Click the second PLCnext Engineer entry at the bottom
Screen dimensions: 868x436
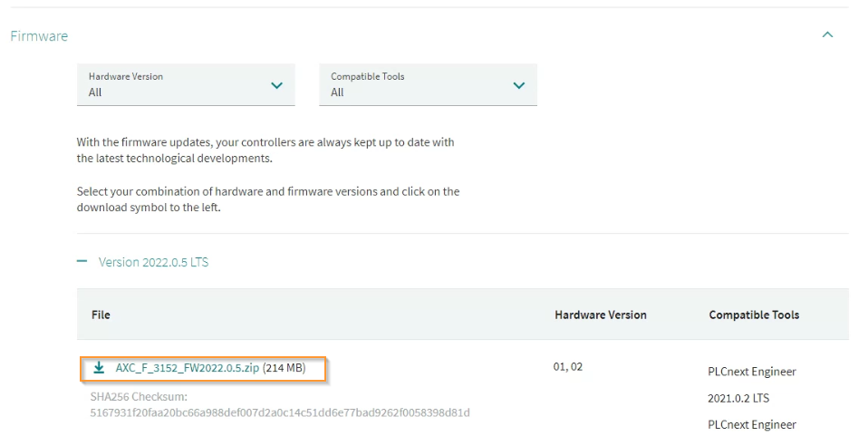tap(752, 425)
